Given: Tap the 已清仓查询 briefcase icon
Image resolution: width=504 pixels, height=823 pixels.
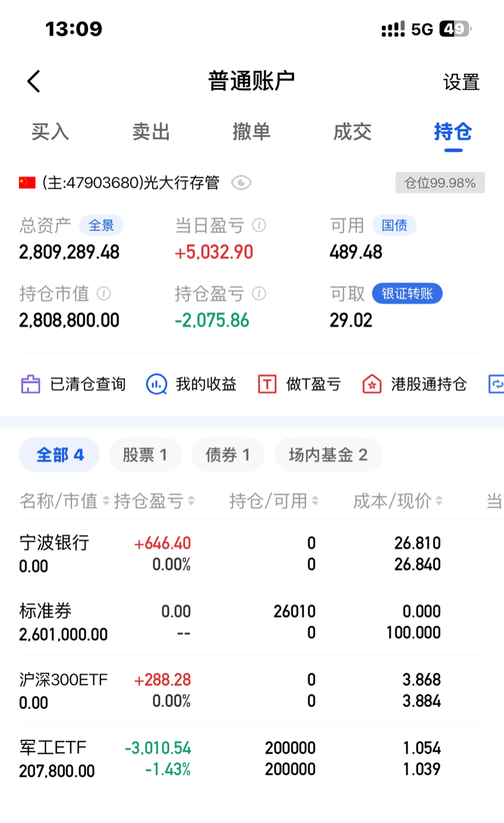Looking at the screenshot, I should [30, 384].
